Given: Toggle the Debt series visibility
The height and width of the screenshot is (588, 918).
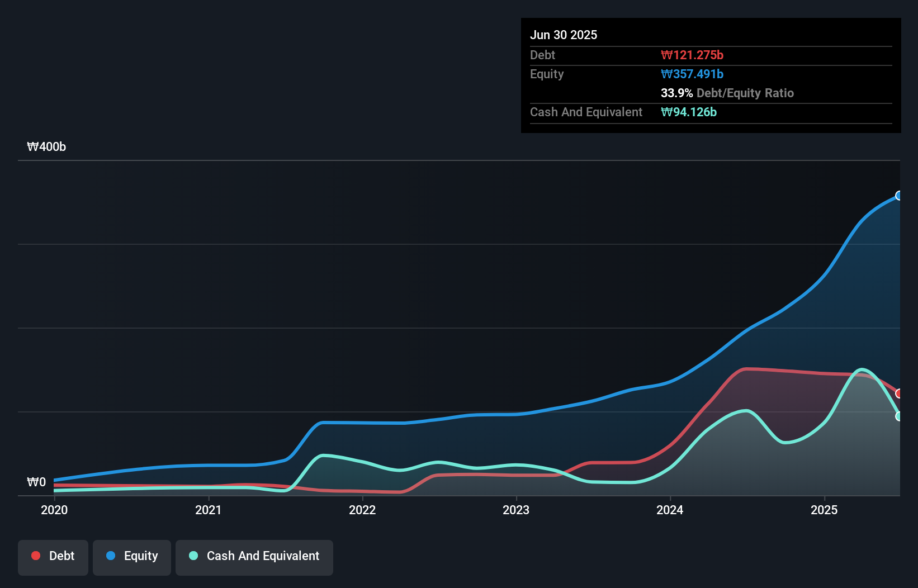Looking at the screenshot, I should tap(53, 557).
